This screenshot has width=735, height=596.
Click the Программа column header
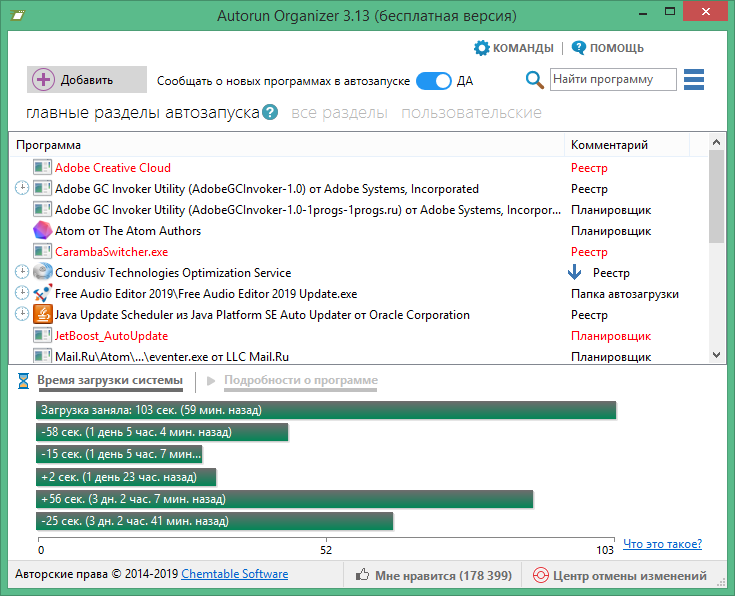286,145
